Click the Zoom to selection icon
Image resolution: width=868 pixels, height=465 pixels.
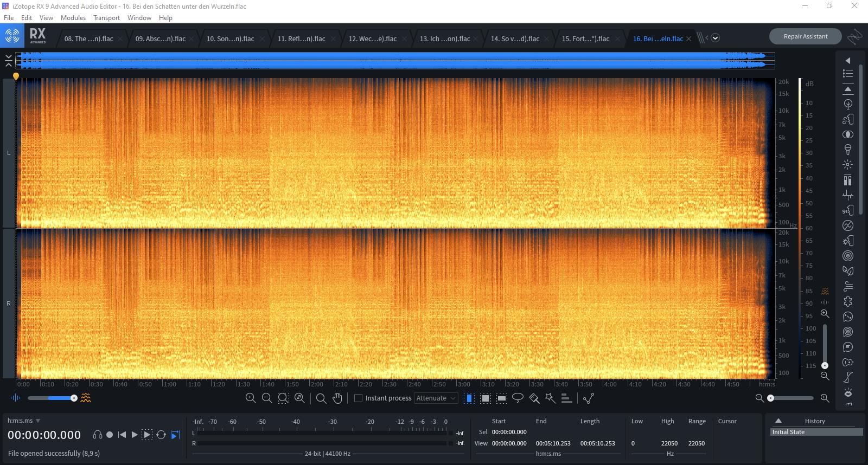coord(283,398)
